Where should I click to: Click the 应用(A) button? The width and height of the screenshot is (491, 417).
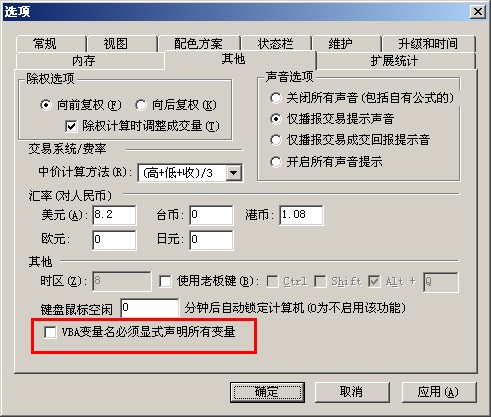pos(439,392)
